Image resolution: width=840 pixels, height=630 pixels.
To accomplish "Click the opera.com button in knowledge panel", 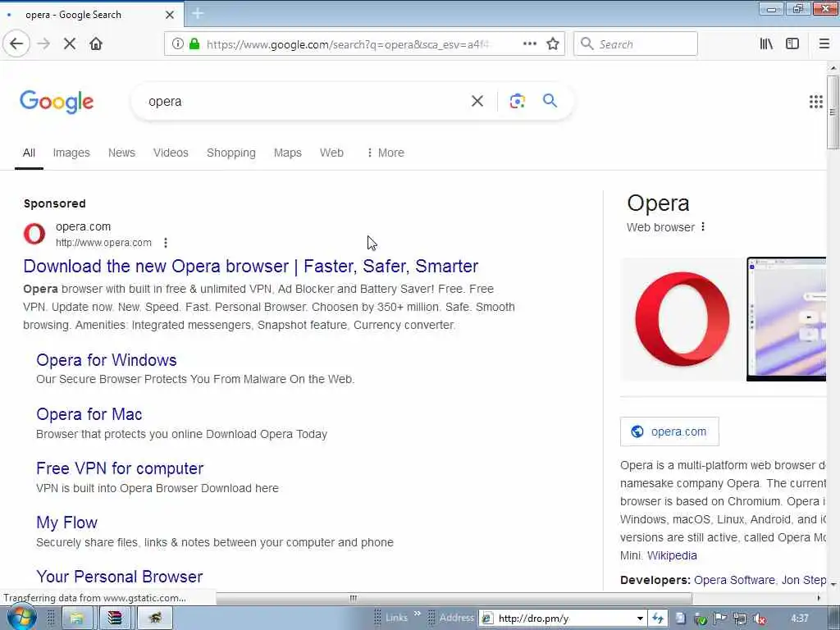I will click(669, 431).
